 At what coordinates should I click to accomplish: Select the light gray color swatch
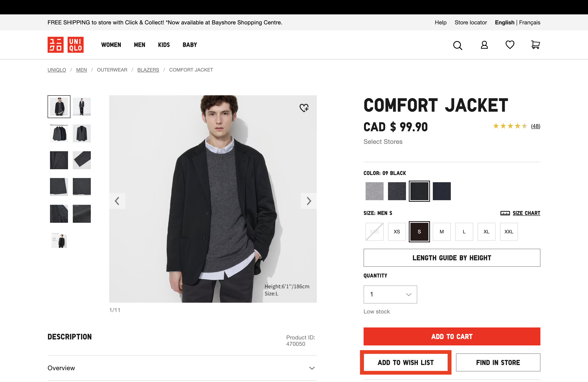tap(374, 191)
